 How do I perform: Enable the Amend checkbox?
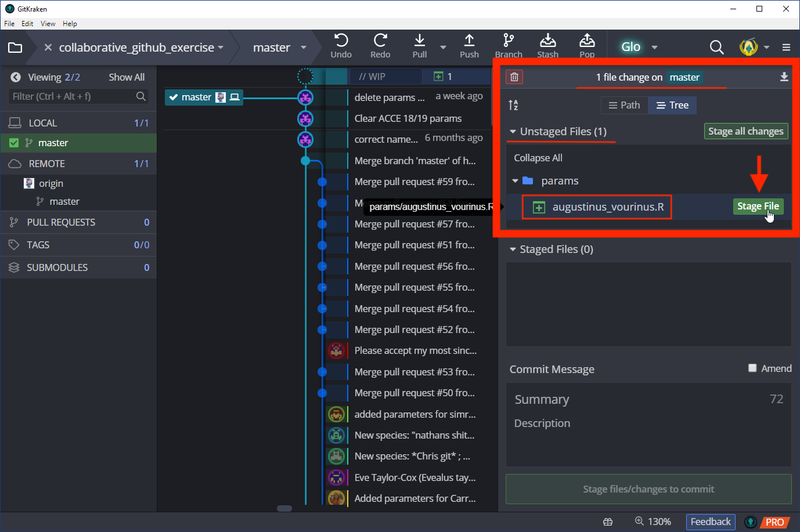click(752, 368)
